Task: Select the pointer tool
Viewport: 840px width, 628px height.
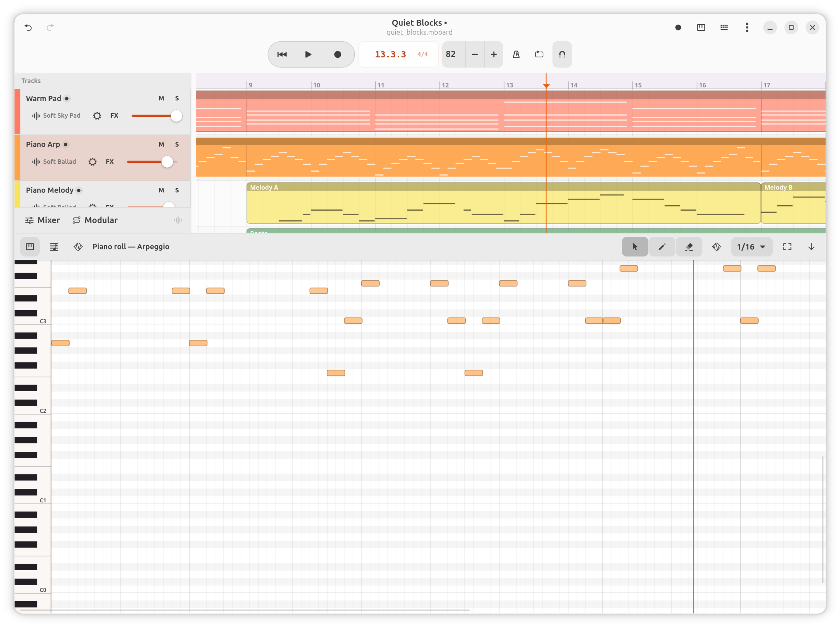Action: click(x=635, y=247)
